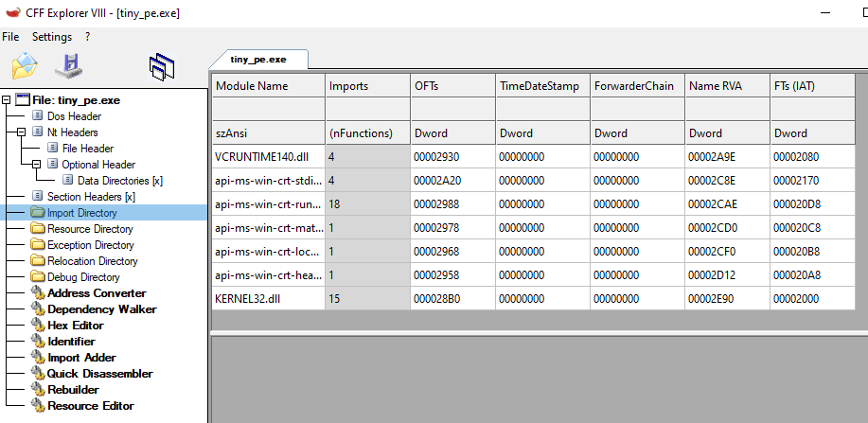Click the Resource Directory folder icon
Screen dimensions: 868x423
point(38,228)
